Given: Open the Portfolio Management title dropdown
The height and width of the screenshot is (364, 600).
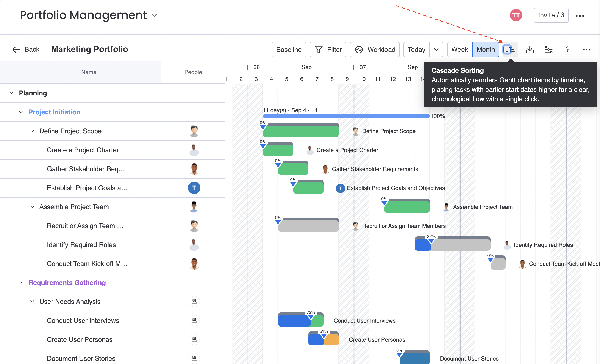Looking at the screenshot, I should pos(154,15).
